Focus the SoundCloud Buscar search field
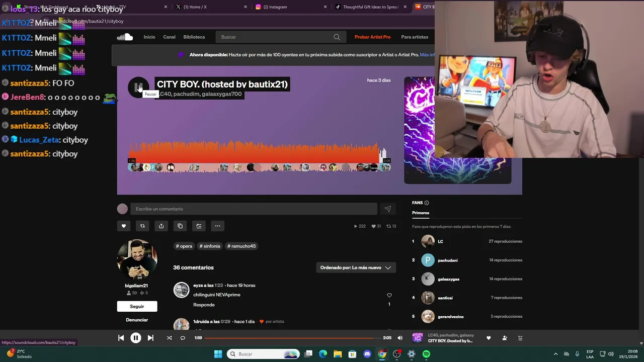Screen dimensions: 644x362 click(281, 37)
